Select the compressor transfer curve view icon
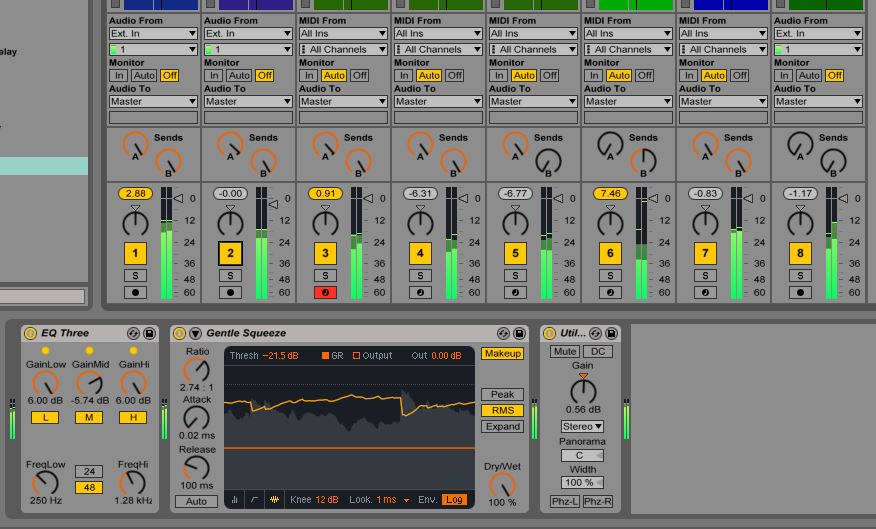Image resolution: width=876 pixels, height=529 pixels. pyautogui.click(x=255, y=499)
